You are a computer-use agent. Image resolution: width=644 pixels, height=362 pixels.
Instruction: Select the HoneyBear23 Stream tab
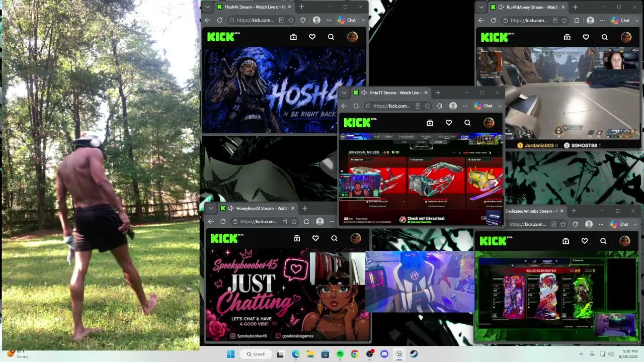point(258,208)
